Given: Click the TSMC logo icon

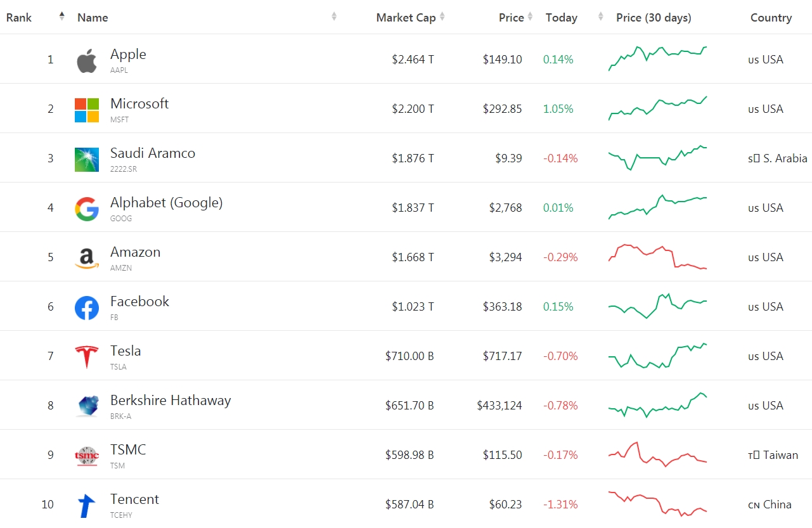Looking at the screenshot, I should 87,456.
